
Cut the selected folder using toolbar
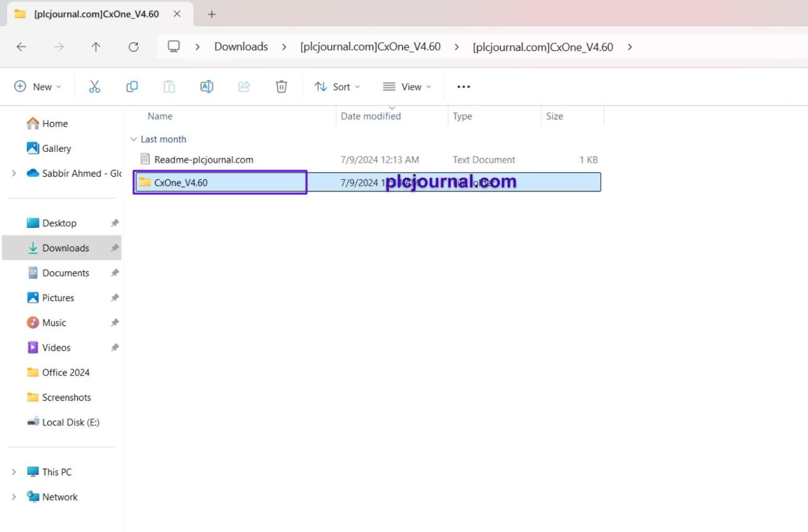pyautogui.click(x=95, y=86)
